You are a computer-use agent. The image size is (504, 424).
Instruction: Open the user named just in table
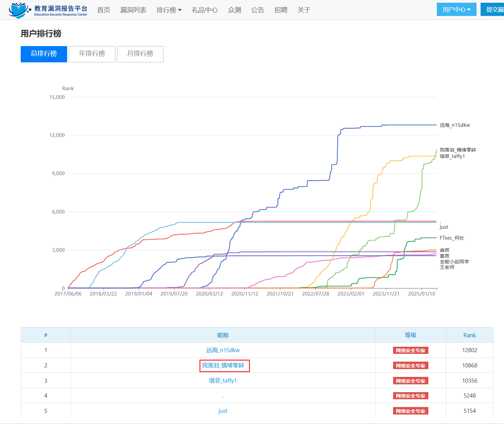223,411
